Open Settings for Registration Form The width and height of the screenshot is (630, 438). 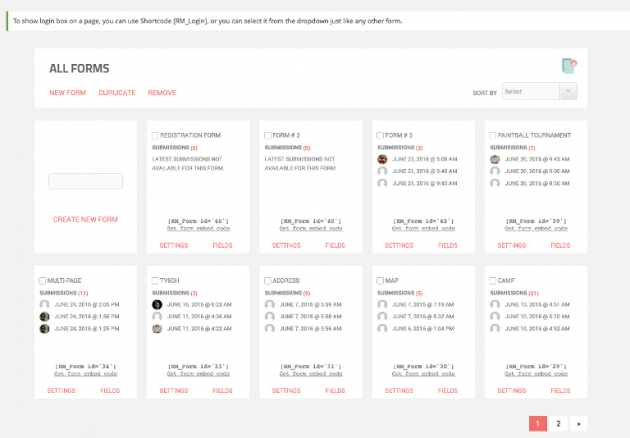(174, 246)
